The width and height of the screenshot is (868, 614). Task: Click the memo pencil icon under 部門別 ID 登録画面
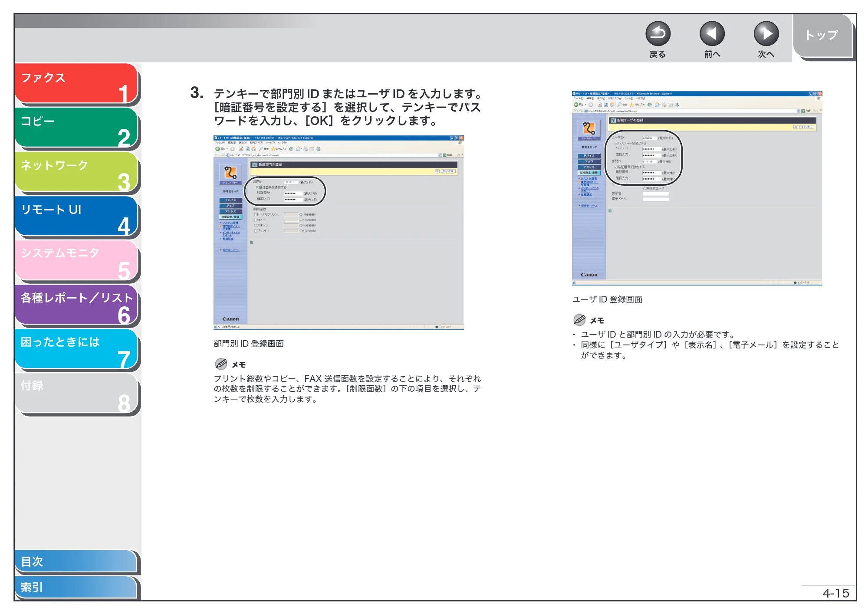[221, 364]
